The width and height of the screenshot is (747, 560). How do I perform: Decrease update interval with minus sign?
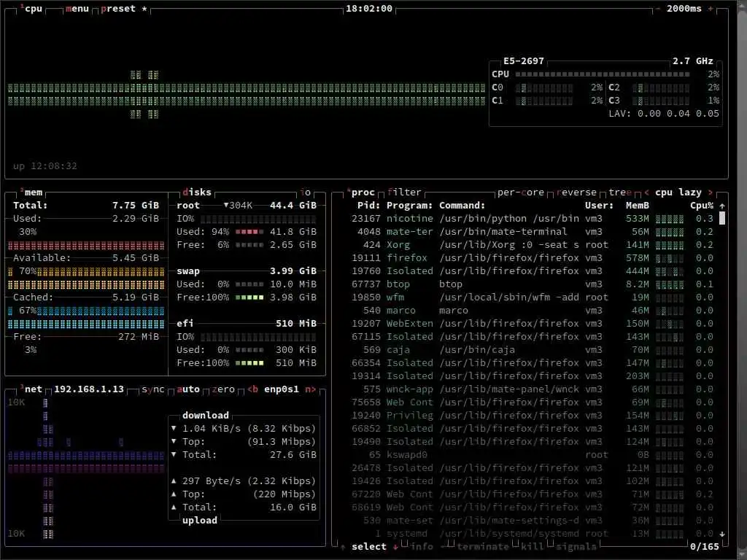coord(657,9)
